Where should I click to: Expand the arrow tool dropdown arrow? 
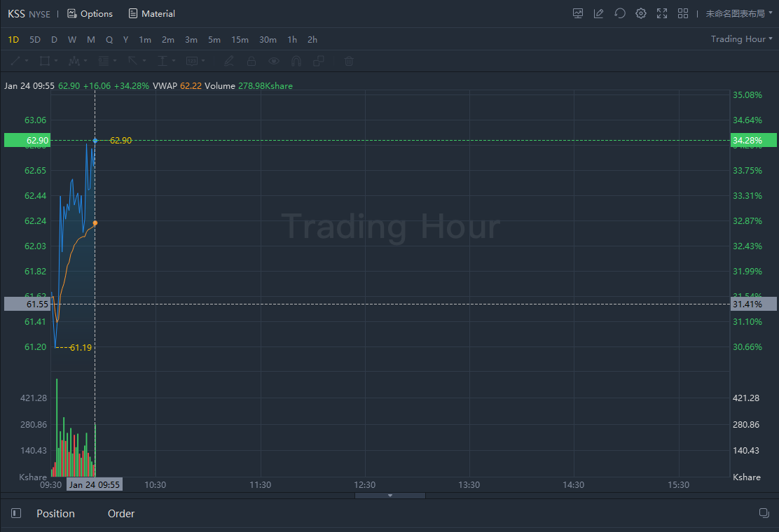(144, 61)
